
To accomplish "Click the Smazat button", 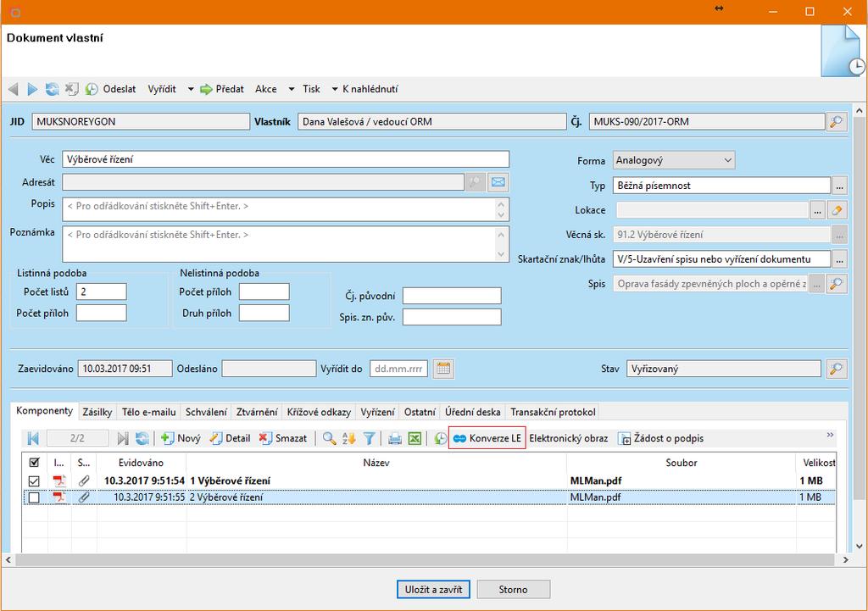I will [x=283, y=438].
